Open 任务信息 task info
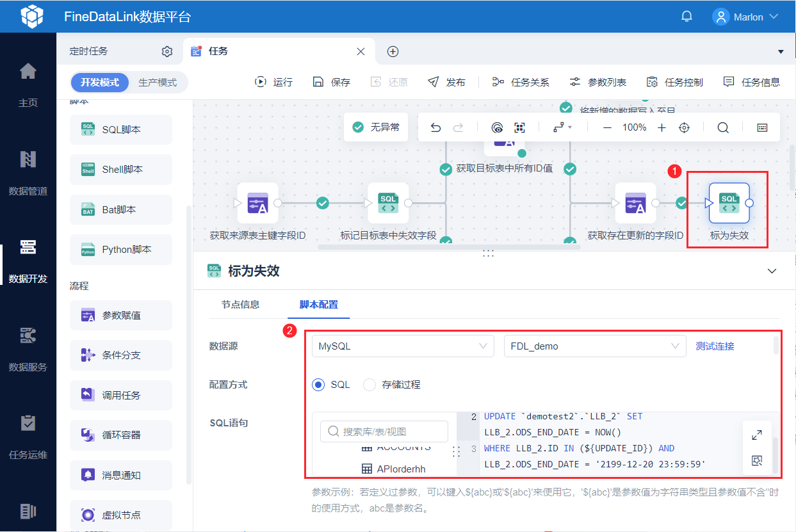This screenshot has width=796, height=532. 751,82
